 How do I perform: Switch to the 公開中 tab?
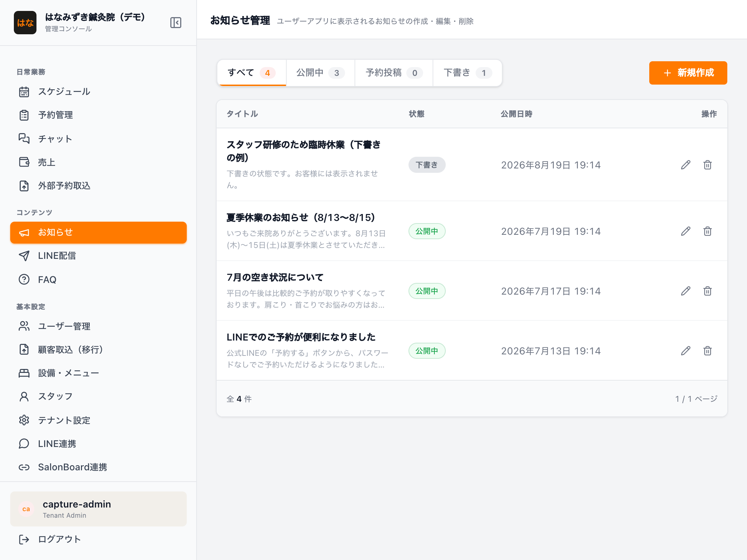[x=320, y=73]
